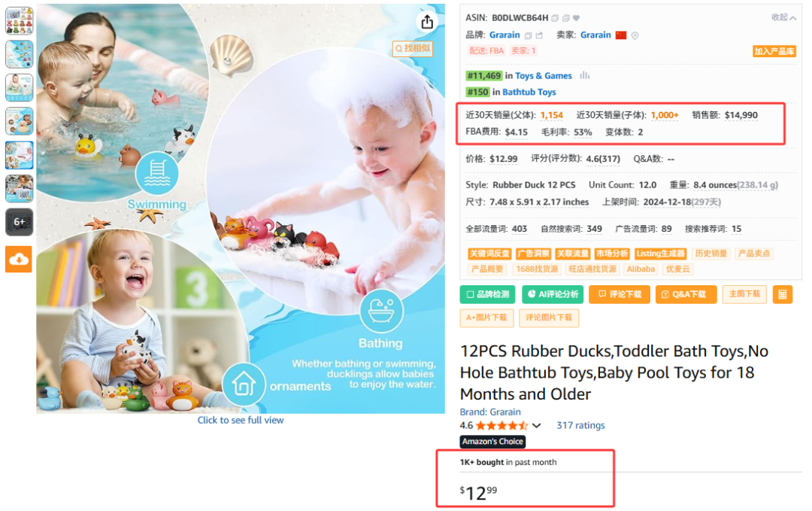The width and height of the screenshot is (812, 511).
Task: Copy the ASIN with first copy icon
Action: coord(555,18)
